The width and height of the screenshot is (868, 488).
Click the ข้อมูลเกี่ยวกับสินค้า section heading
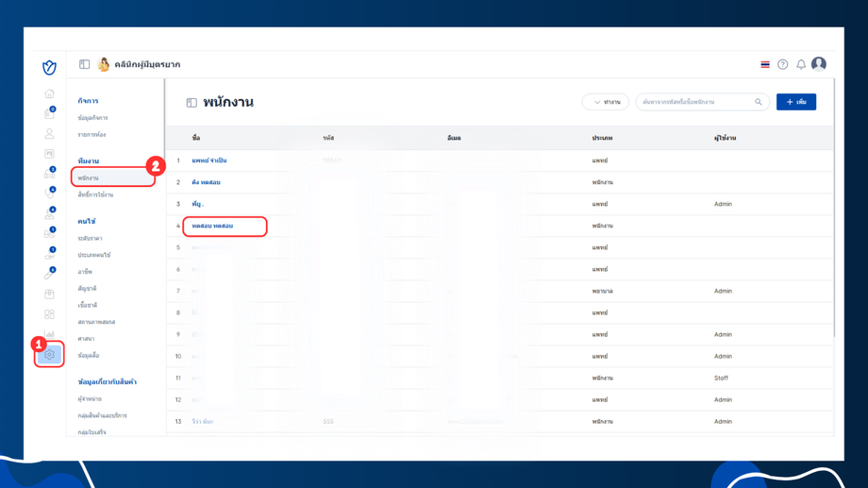point(108,382)
